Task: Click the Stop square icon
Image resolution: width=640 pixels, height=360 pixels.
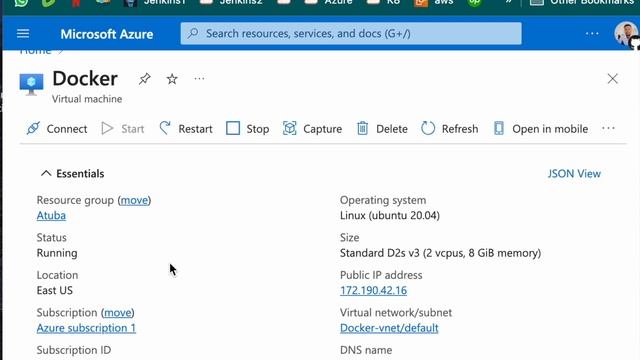Action: (x=233, y=128)
